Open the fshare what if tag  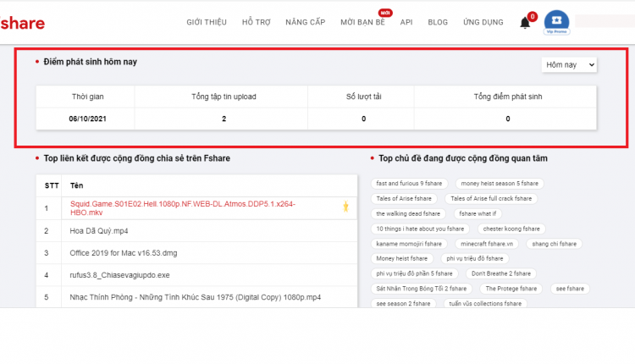[x=478, y=213]
